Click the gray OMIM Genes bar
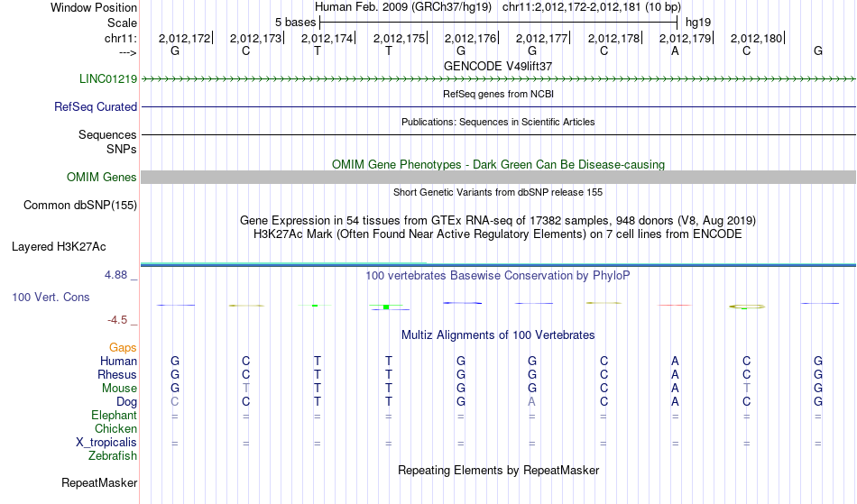The image size is (857, 504). [498, 177]
